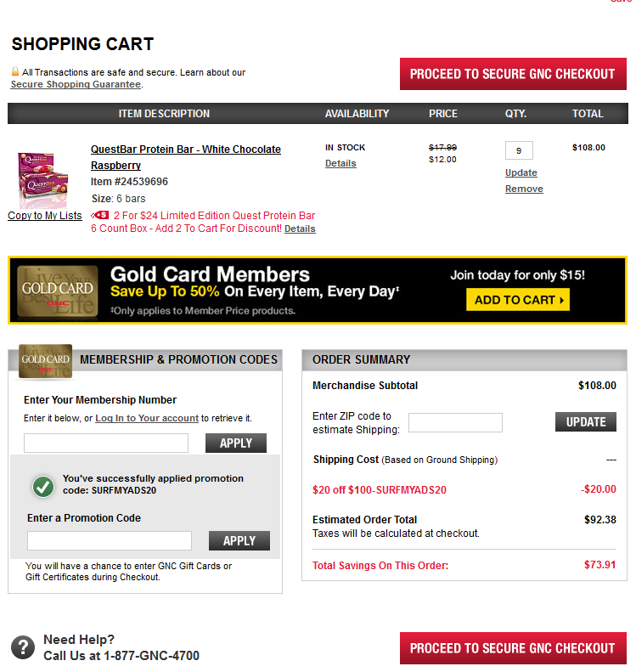Viewport: 636px width, 672px height.
Task: Click Details link under In Stock
Action: [341, 163]
